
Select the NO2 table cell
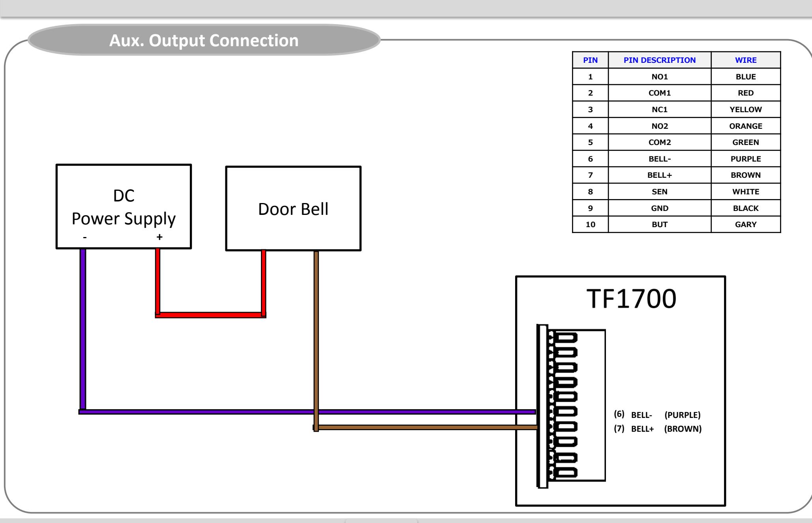point(660,126)
